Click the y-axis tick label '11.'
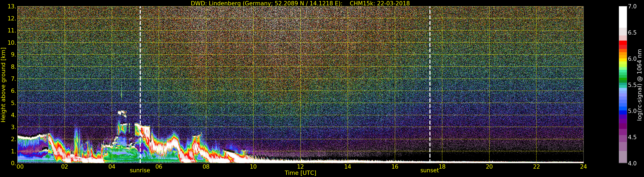 point(12,31)
